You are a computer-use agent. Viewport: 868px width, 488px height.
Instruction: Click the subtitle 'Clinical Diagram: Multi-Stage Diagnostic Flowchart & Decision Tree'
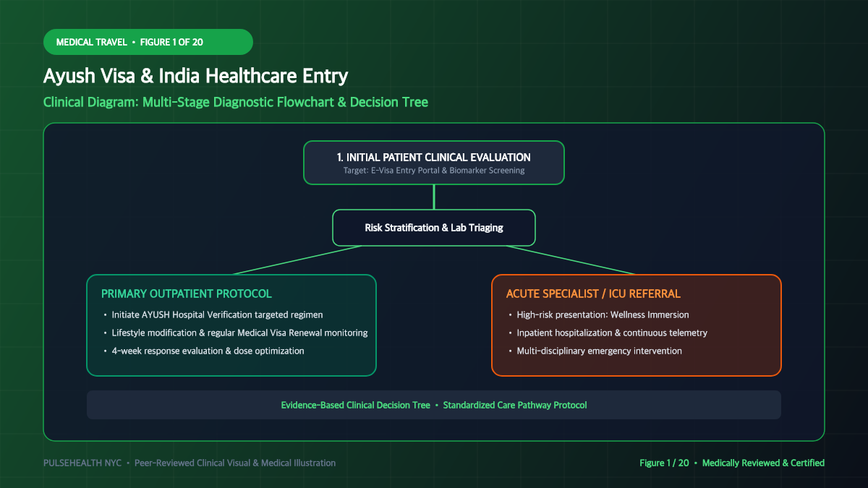coord(236,102)
